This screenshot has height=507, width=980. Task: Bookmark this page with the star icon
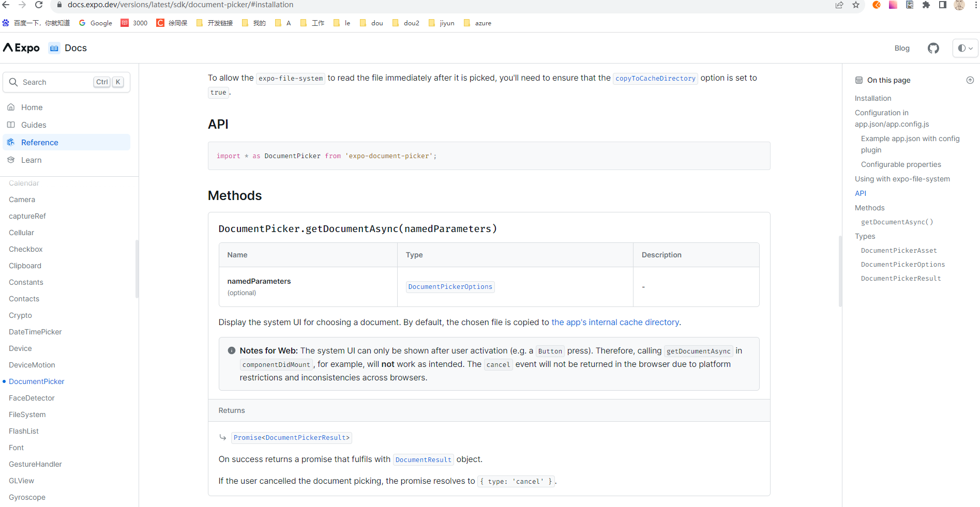[x=856, y=5]
